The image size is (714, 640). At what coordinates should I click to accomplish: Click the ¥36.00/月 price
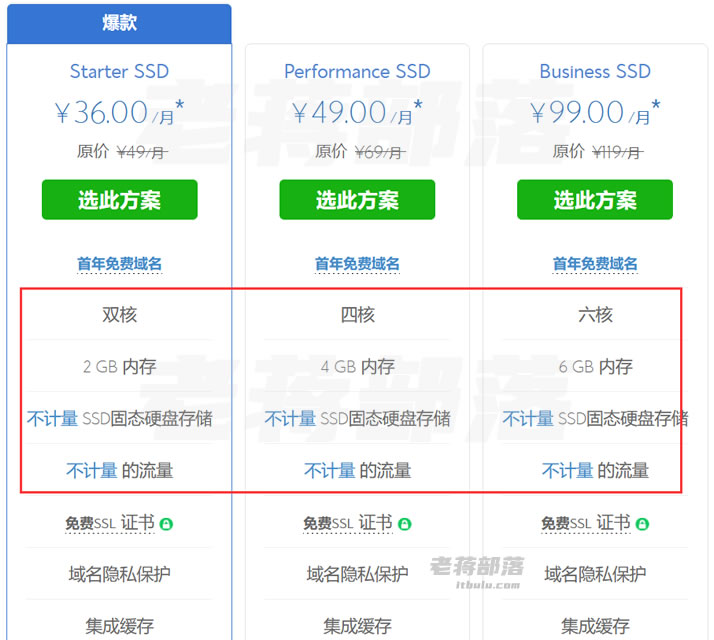pyautogui.click(x=119, y=112)
